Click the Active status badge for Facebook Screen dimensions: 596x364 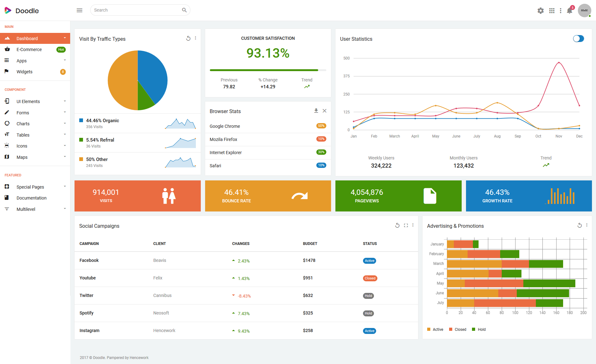pos(370,261)
